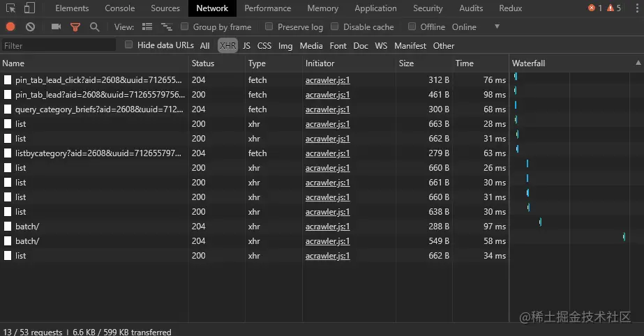
Task: Activate the inspect element picker icon
Action: click(x=10, y=8)
